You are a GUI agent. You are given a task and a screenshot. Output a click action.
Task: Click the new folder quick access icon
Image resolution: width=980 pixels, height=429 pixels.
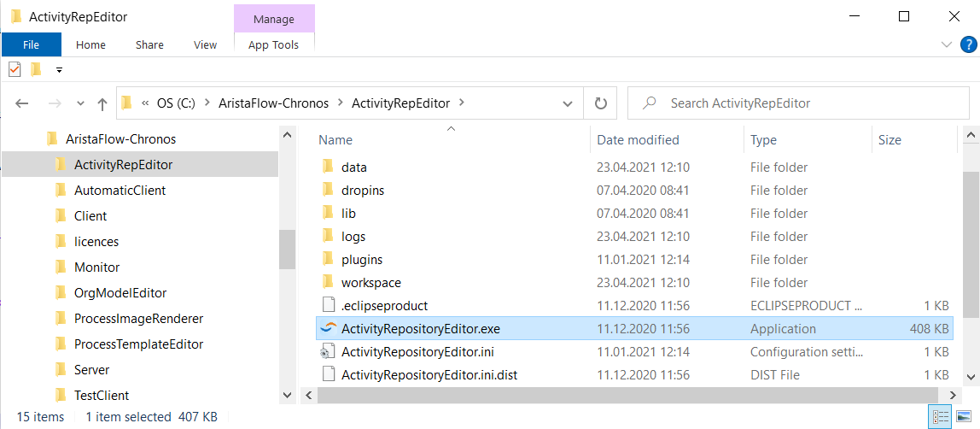[x=36, y=69]
